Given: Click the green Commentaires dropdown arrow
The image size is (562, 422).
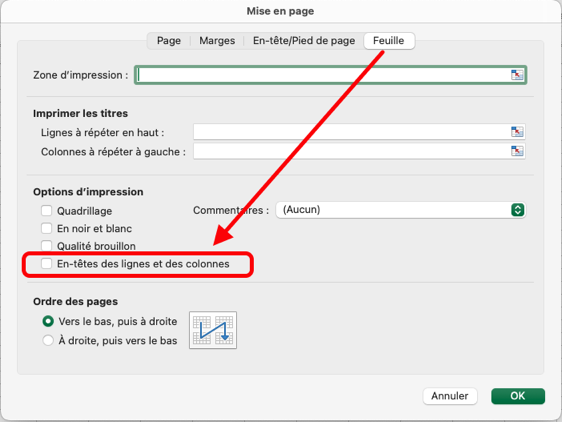Looking at the screenshot, I should click(518, 210).
